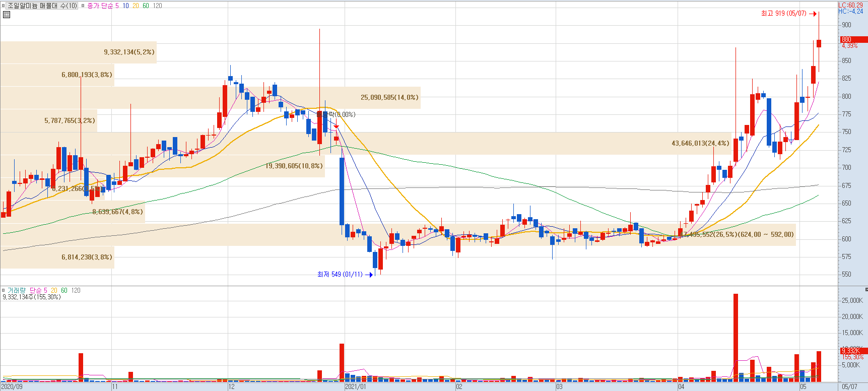
Task: Click the volume profile 19,390,605(10.8%) label
Action: pos(294,166)
